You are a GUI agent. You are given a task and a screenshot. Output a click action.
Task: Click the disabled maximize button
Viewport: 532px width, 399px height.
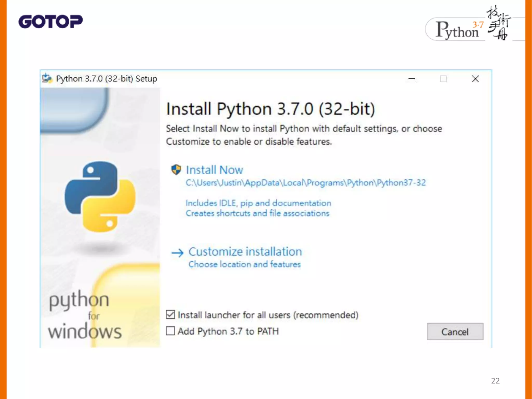tap(443, 79)
